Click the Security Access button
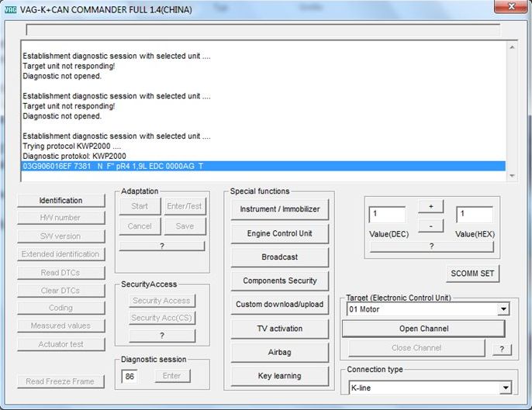This screenshot has height=410, width=532. pos(162,301)
